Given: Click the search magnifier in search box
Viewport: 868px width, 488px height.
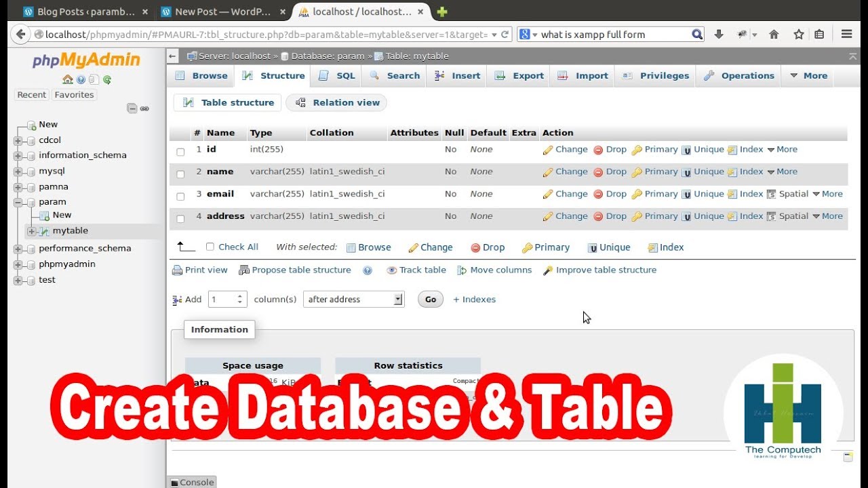Looking at the screenshot, I should coord(696,35).
